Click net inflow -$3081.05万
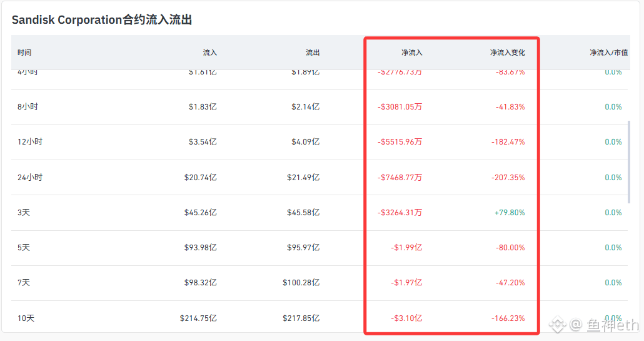Screen dimensions: 644x341 400,107
